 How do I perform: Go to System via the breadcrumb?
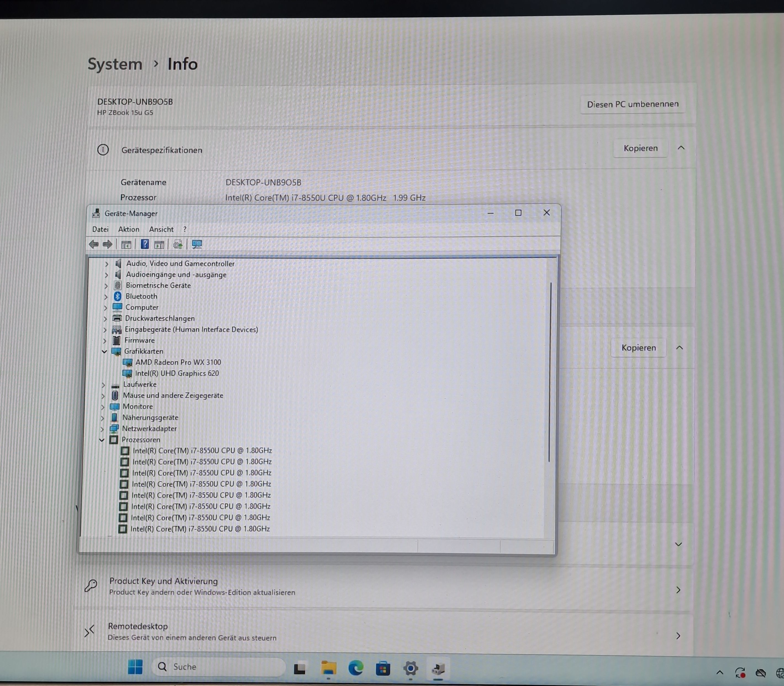coord(115,64)
